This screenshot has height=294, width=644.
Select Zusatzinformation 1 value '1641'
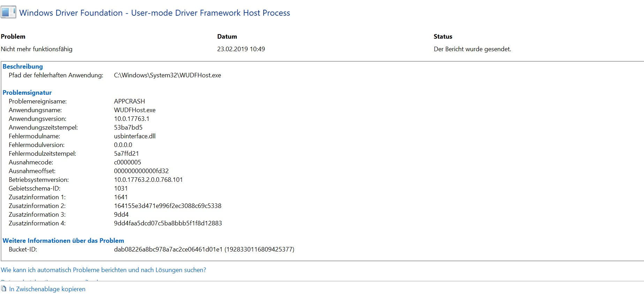coord(121,197)
